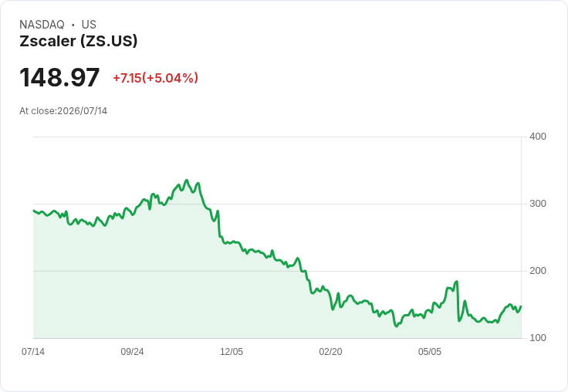Image resolution: width=568 pixels, height=392 pixels.
Task: Click the 07/14 x-axis date label
Action: click(x=33, y=352)
